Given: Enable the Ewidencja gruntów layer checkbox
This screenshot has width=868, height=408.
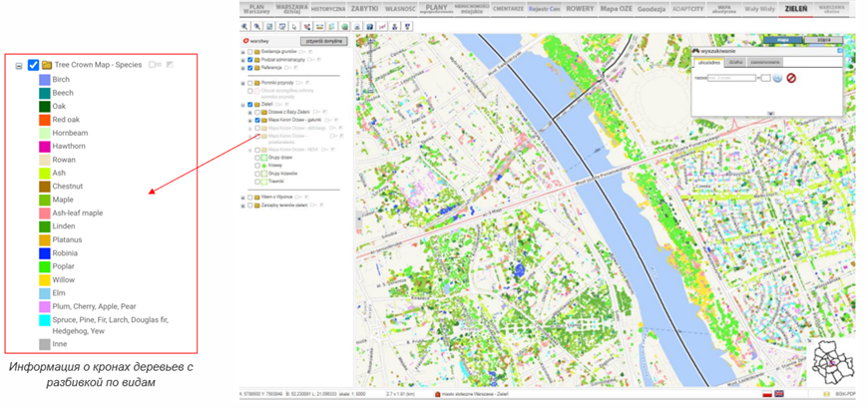Looking at the screenshot, I should [x=249, y=52].
